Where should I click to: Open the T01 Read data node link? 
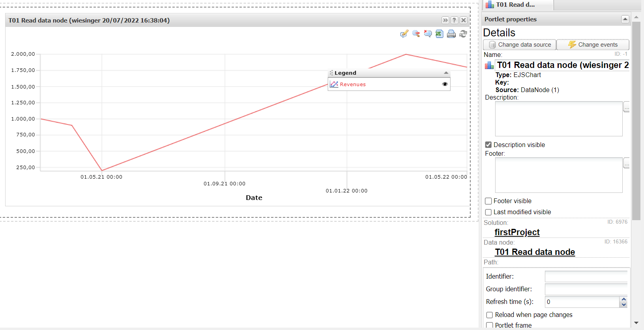535,252
